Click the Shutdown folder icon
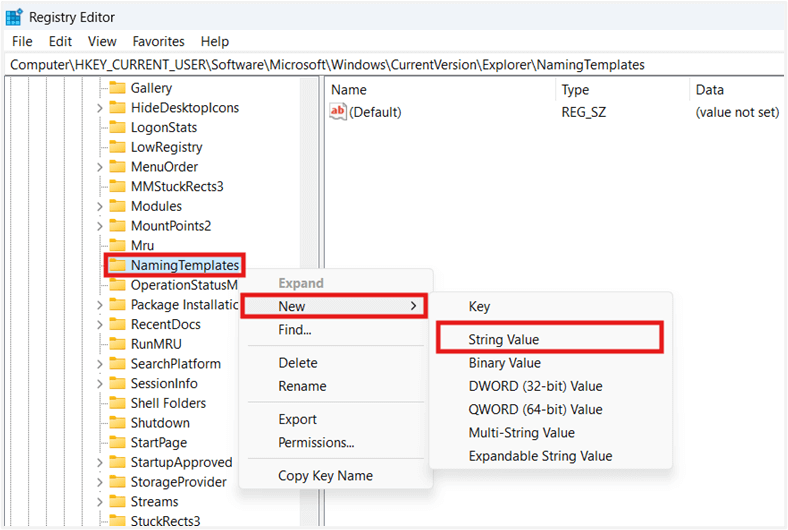The height and width of the screenshot is (530, 788). tap(117, 422)
